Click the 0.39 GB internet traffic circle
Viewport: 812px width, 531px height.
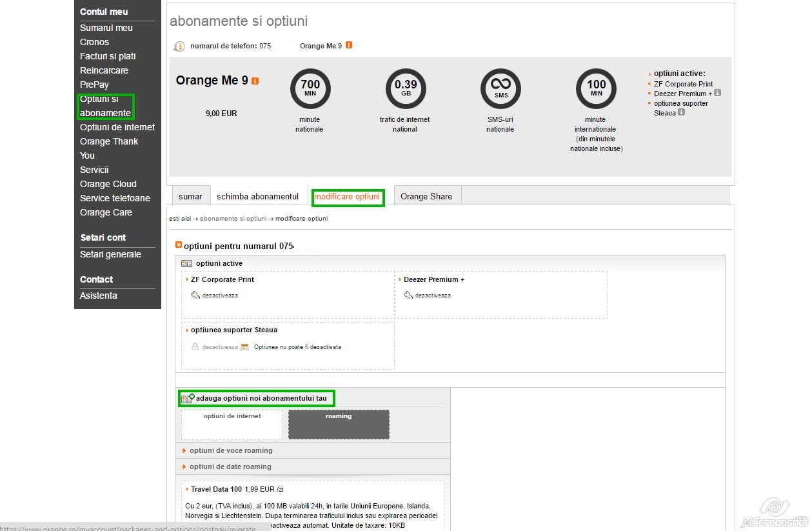point(406,88)
